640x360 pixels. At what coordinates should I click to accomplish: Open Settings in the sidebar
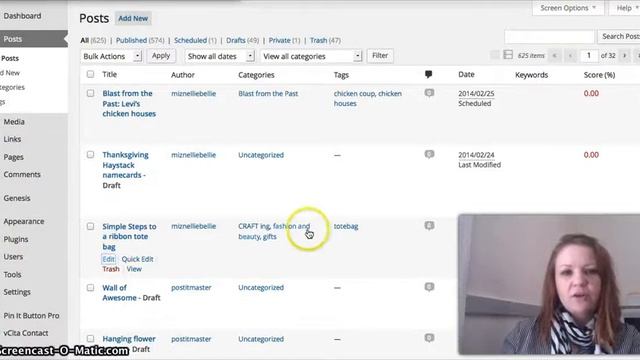(17, 292)
